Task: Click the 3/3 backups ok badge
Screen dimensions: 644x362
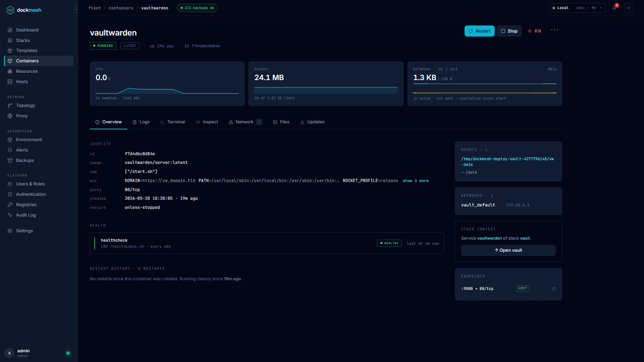Action: pyautogui.click(x=197, y=8)
